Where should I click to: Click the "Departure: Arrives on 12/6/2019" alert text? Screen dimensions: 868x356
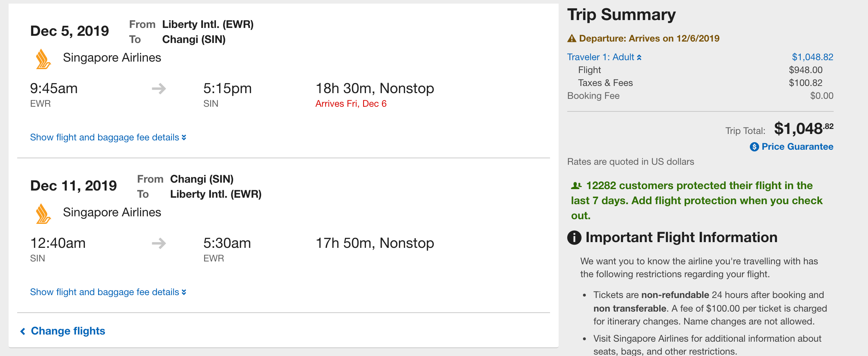649,38
